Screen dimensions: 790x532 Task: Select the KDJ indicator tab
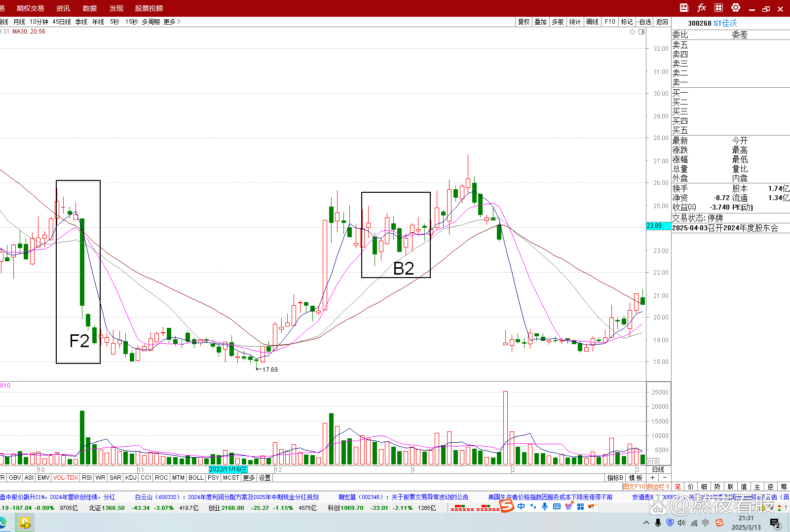pos(131,478)
